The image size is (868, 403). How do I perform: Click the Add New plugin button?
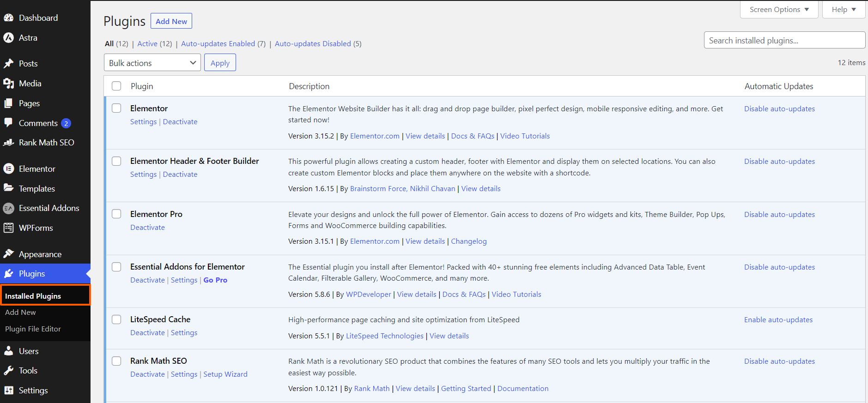tap(171, 21)
